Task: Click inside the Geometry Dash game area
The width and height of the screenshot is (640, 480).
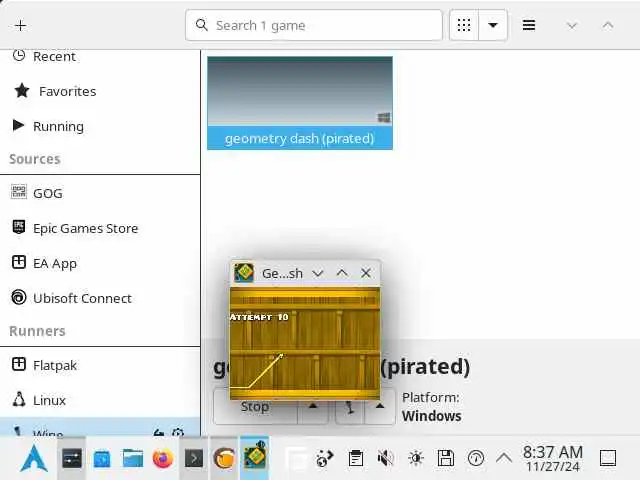Action: 305,343
